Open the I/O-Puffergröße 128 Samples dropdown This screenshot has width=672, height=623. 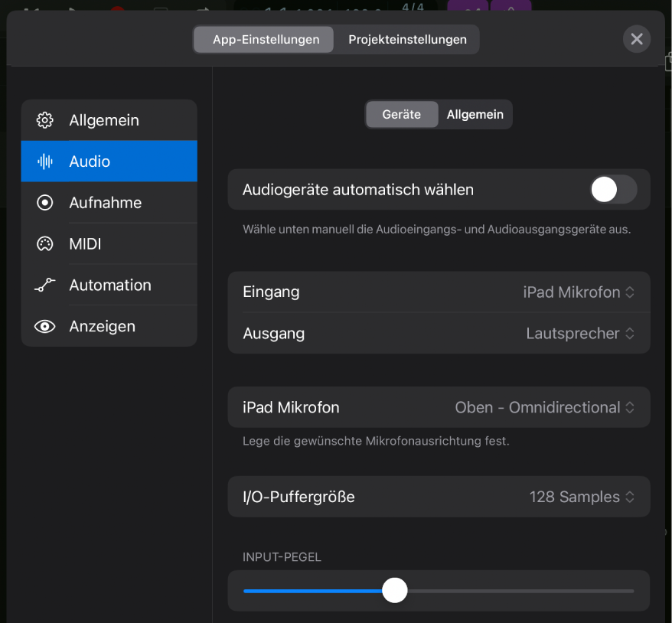[x=582, y=497]
